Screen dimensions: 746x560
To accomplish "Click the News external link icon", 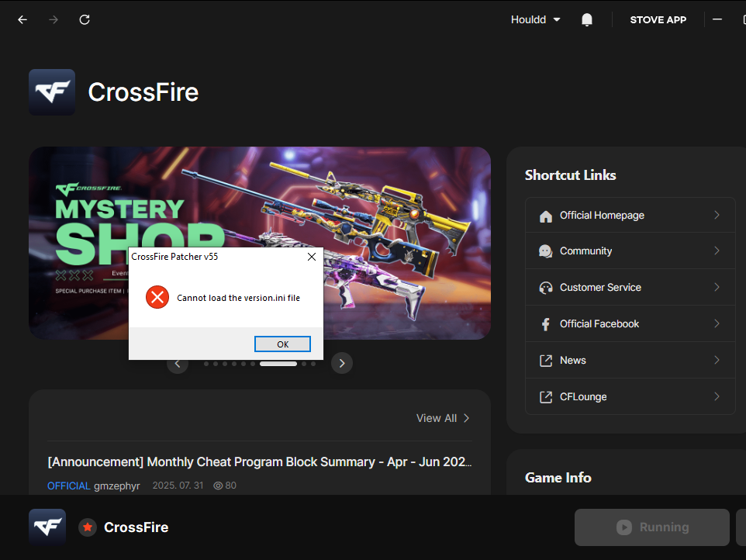I will tap(545, 361).
